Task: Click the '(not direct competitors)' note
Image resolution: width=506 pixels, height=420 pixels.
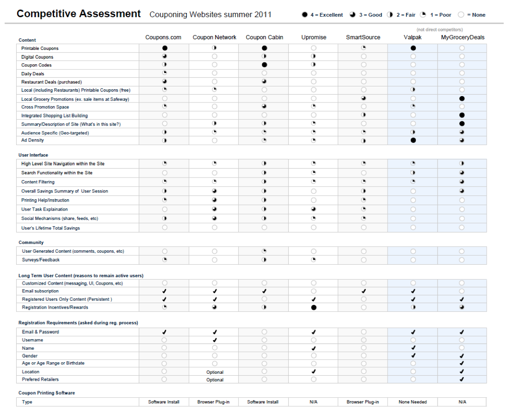Action: tap(439, 30)
